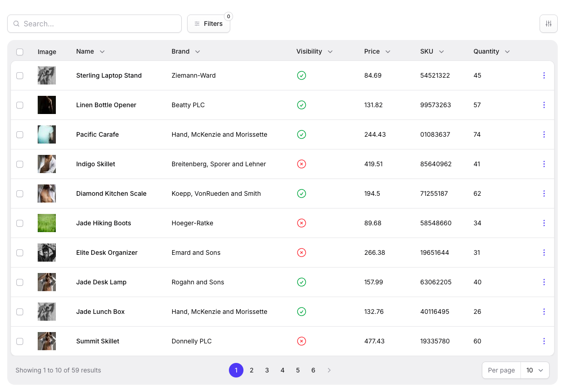Open the Jade Hiking Boots grass thumbnail
Screen dimensions: 565x392
coord(47,223)
